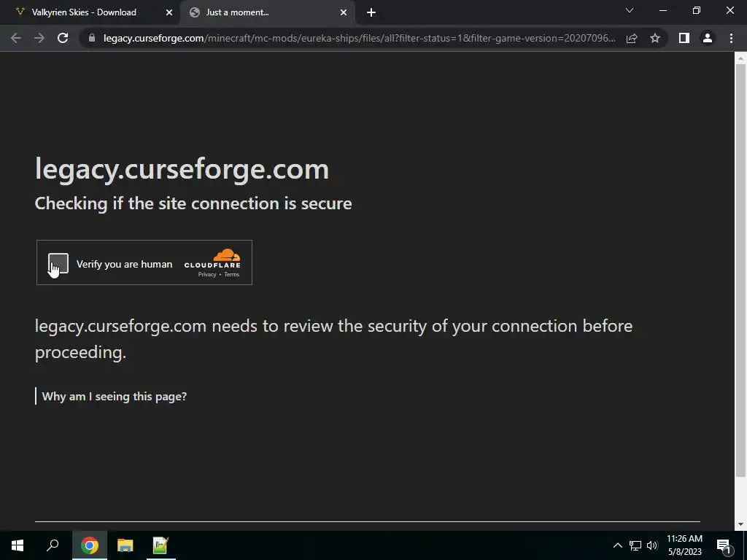Show hidden system tray icons chevron
The height and width of the screenshot is (560, 747).
(x=617, y=545)
